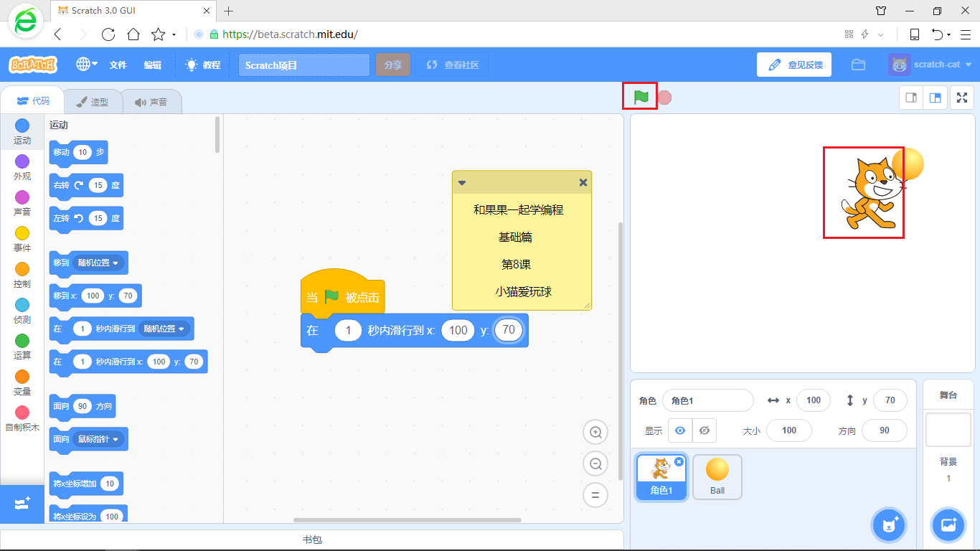Image resolution: width=980 pixels, height=551 pixels.
Task: Select the stage backdrop thumbnail
Action: click(x=948, y=430)
